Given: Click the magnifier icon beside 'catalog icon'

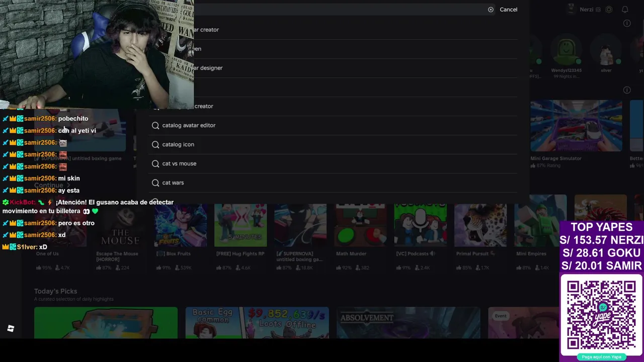Looking at the screenshot, I should pos(155,144).
